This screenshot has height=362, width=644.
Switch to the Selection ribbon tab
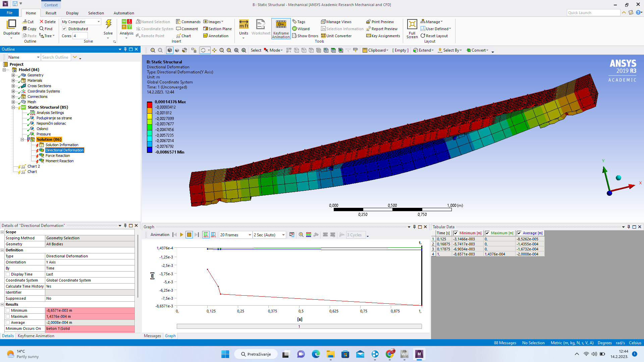pos(96,13)
